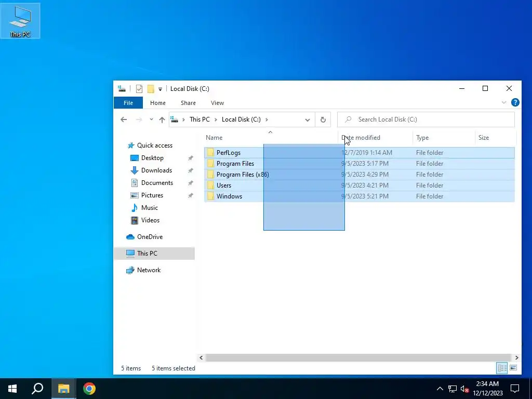Viewport: 532px width, 399px height.
Task: Open the muted volume tray icon
Action: (464, 389)
